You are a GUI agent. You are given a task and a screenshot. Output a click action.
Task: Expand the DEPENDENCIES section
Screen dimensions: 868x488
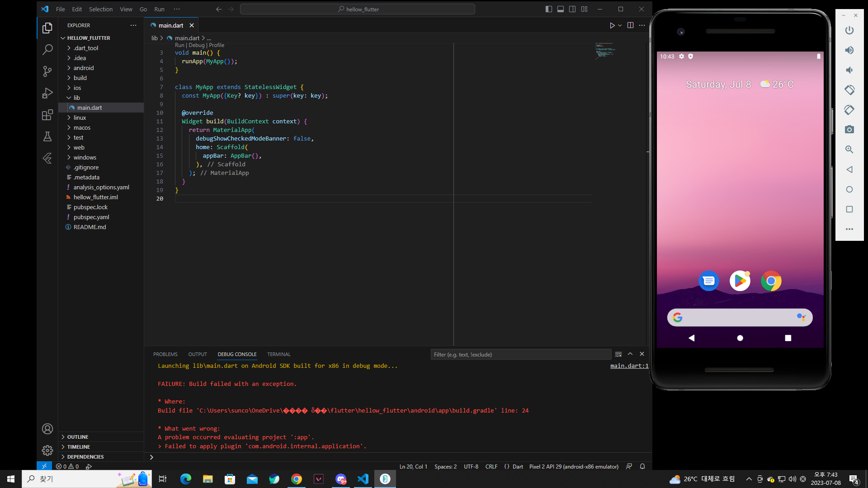pos(101,457)
